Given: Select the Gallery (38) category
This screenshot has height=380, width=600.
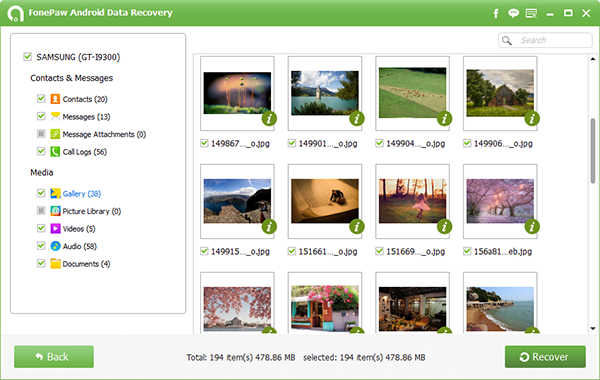Looking at the screenshot, I should [82, 194].
